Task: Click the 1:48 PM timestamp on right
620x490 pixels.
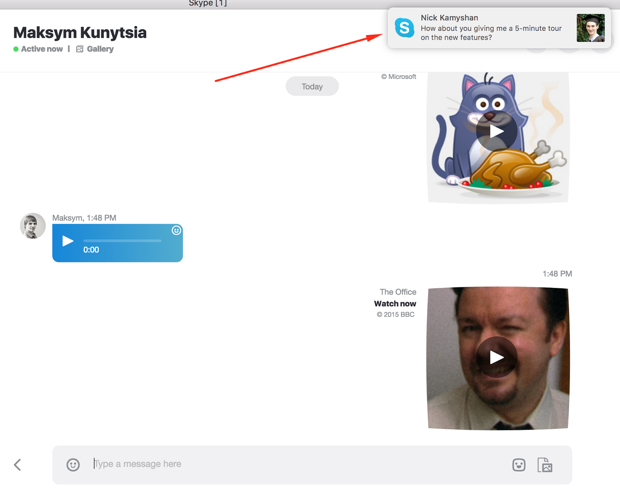Action: 557,274
